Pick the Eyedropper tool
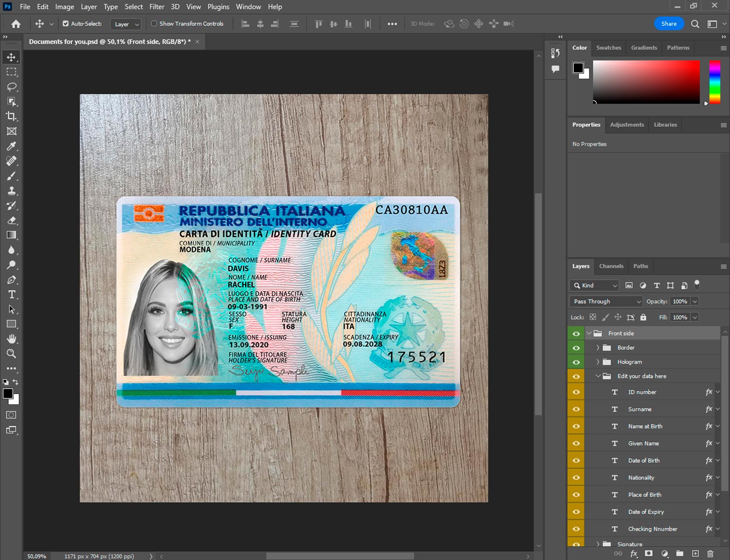This screenshot has height=560, width=730. coord(12,146)
